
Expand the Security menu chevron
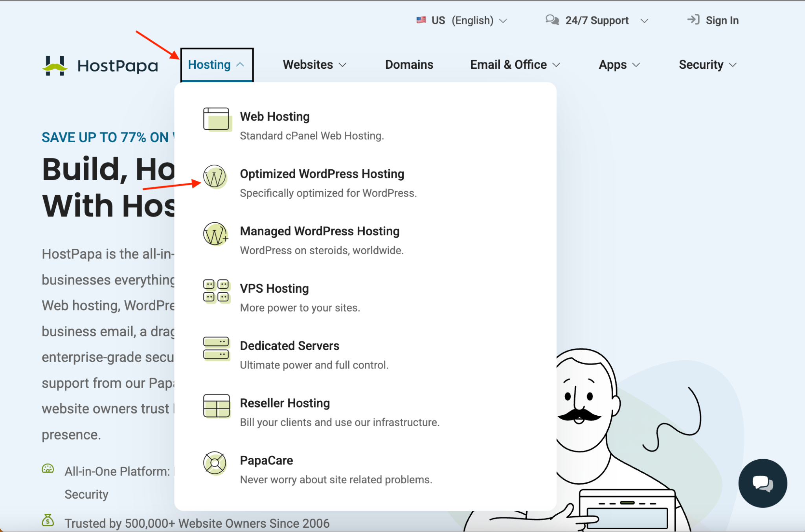point(733,65)
